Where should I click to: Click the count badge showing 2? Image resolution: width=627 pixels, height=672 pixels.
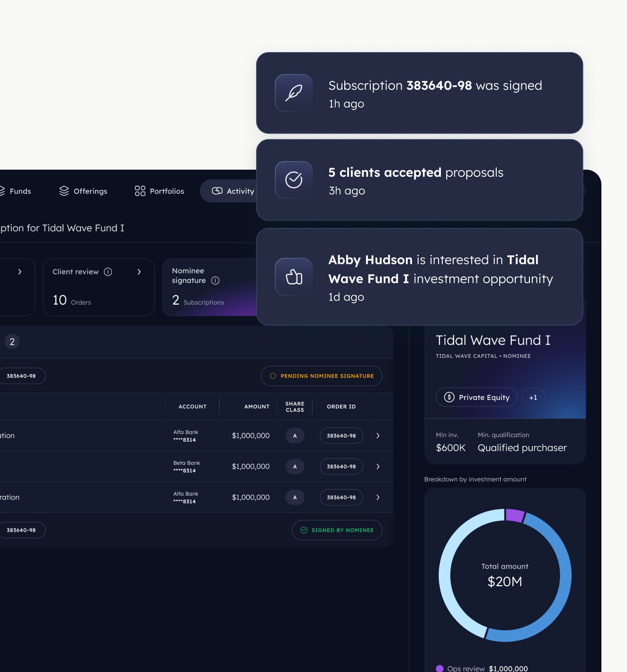[12, 341]
